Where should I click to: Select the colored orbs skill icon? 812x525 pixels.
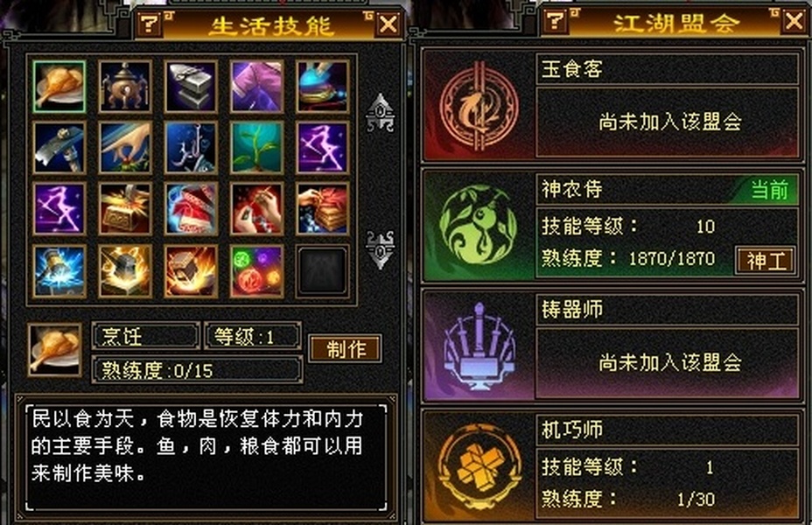click(x=257, y=271)
